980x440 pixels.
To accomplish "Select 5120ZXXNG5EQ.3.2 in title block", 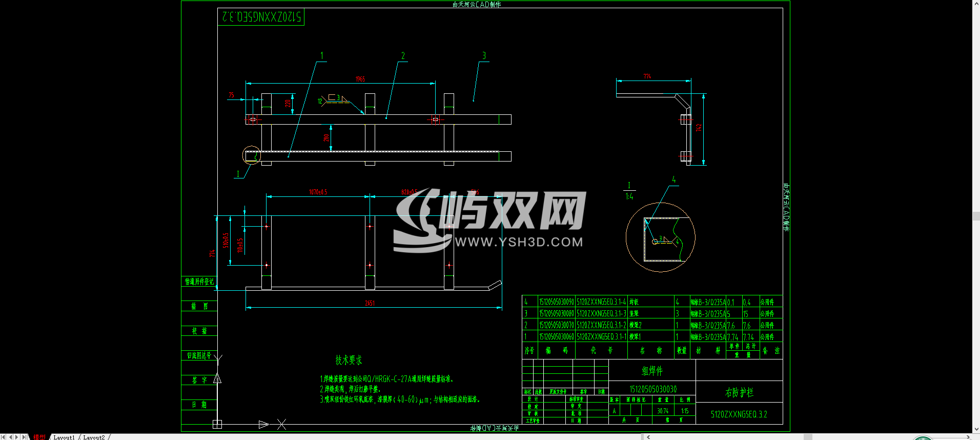I will pyautogui.click(x=739, y=414).
